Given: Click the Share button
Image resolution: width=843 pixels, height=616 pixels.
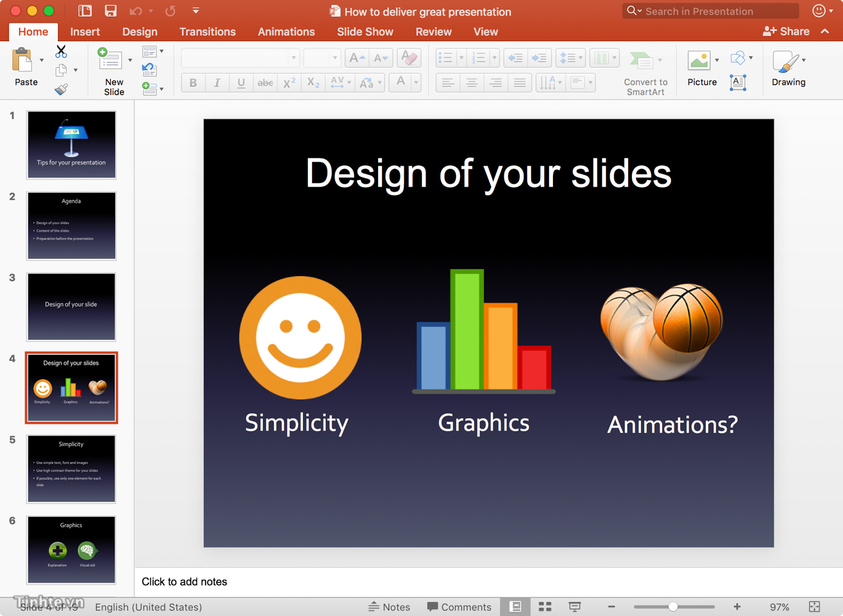Looking at the screenshot, I should (x=786, y=31).
